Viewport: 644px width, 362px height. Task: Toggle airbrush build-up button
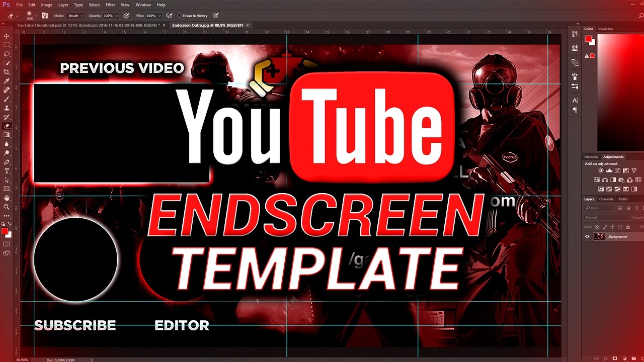169,16
